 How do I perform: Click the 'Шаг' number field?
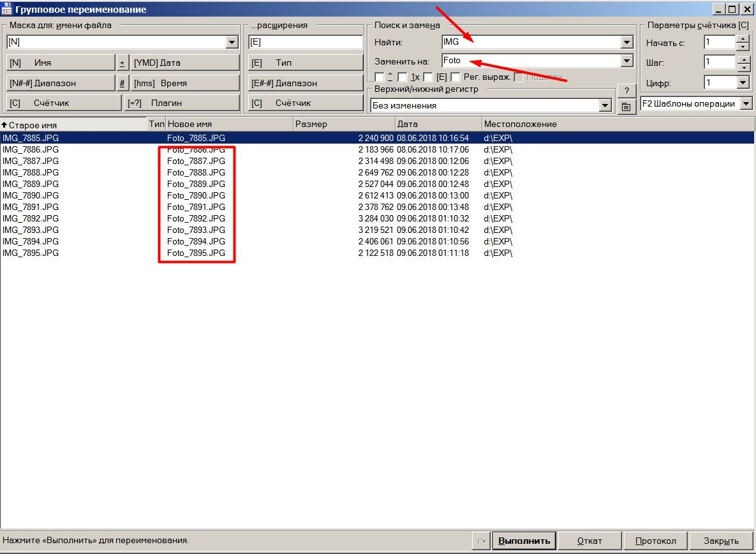point(720,62)
